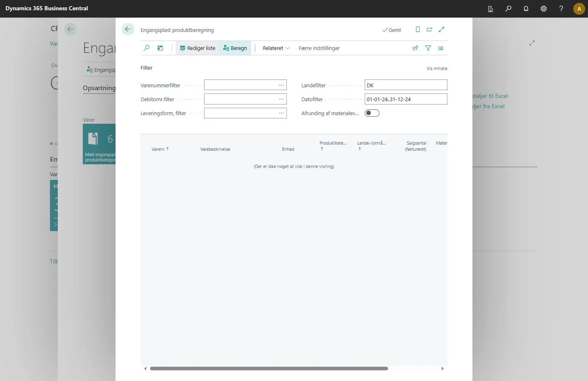Click the back arrow on the background page
The width and height of the screenshot is (588, 381).
[x=70, y=29]
